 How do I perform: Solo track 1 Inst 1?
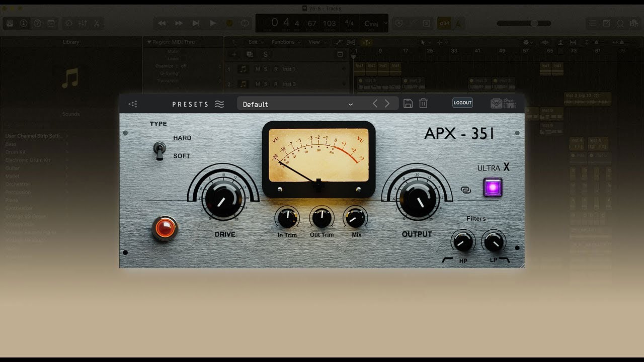click(x=266, y=69)
